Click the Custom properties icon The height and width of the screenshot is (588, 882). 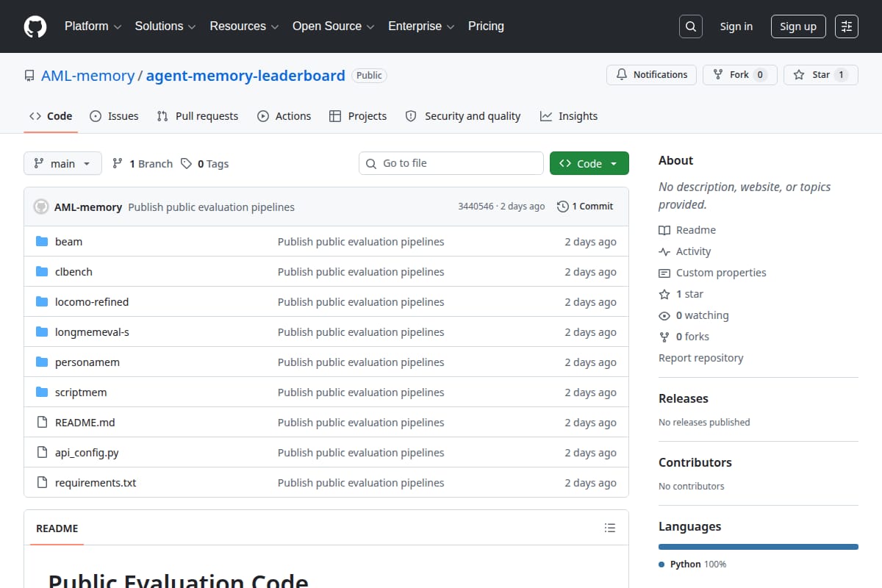pyautogui.click(x=664, y=273)
